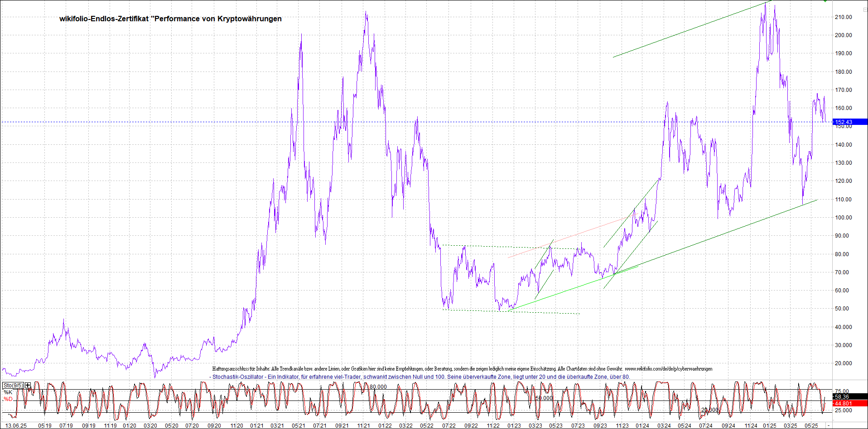Click the Haftungsausschluss disclaimer text
Viewport: 868px width, 429px height.
pos(418,369)
